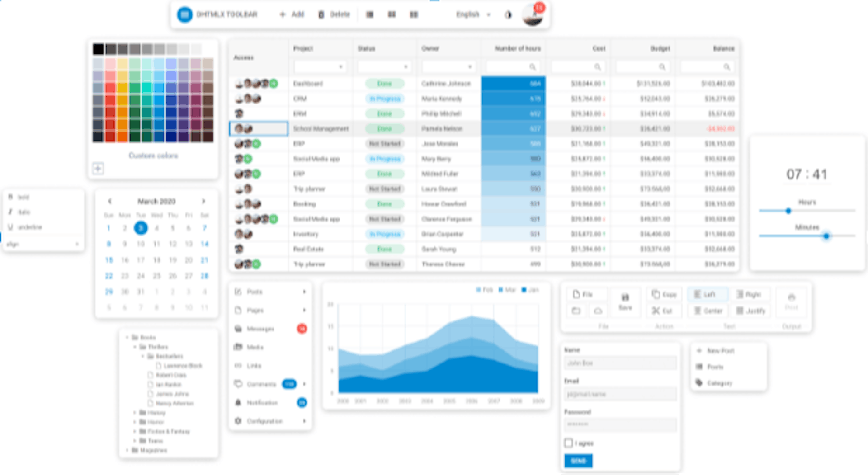Select Category in the posts menu

(719, 383)
